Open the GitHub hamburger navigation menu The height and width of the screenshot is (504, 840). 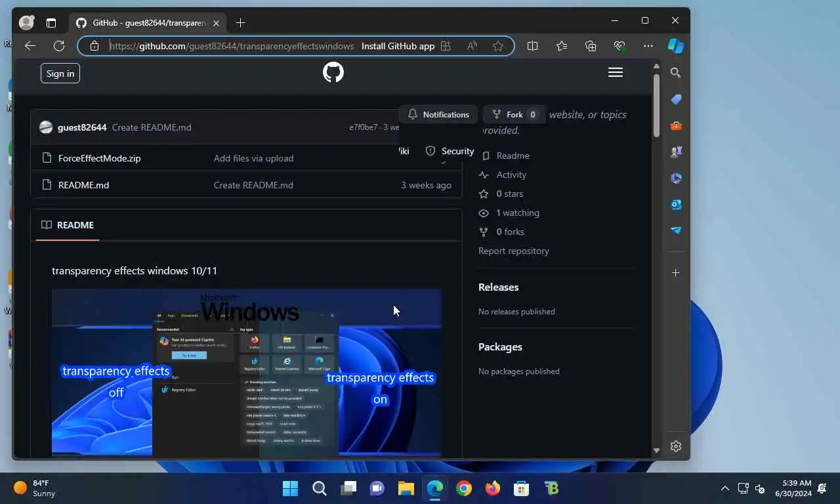tap(615, 73)
